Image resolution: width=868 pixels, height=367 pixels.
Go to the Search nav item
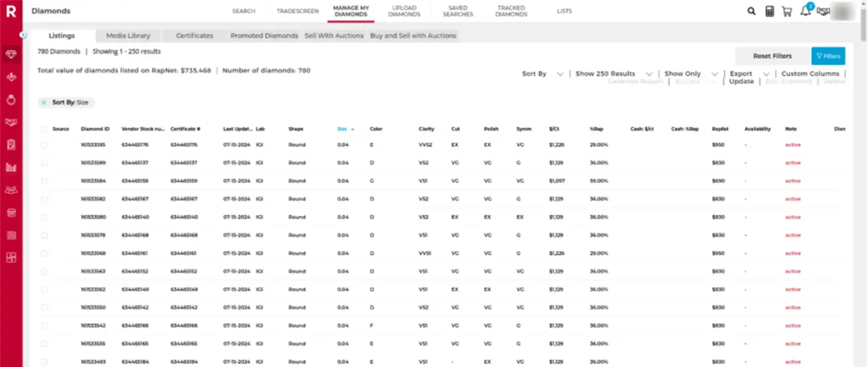(244, 11)
